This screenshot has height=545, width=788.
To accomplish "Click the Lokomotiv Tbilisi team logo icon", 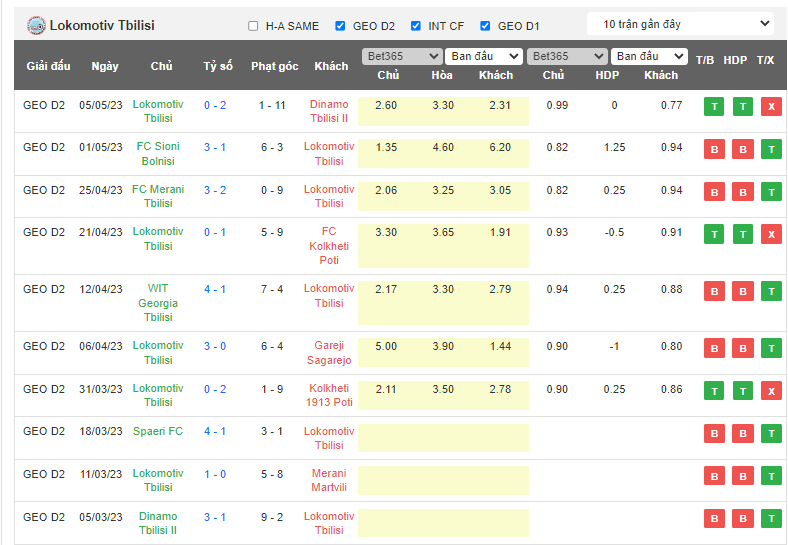I will tap(36, 25).
